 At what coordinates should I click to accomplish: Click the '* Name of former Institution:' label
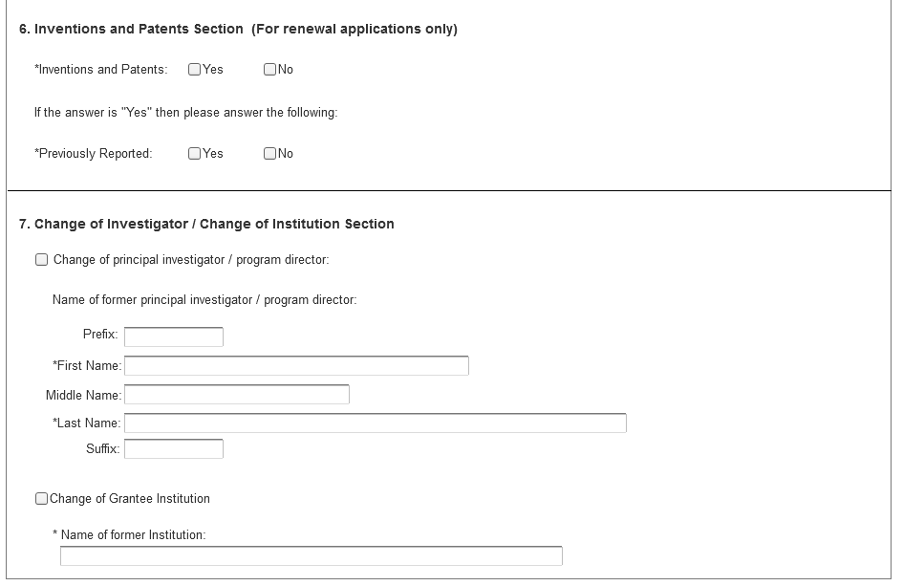point(129,535)
